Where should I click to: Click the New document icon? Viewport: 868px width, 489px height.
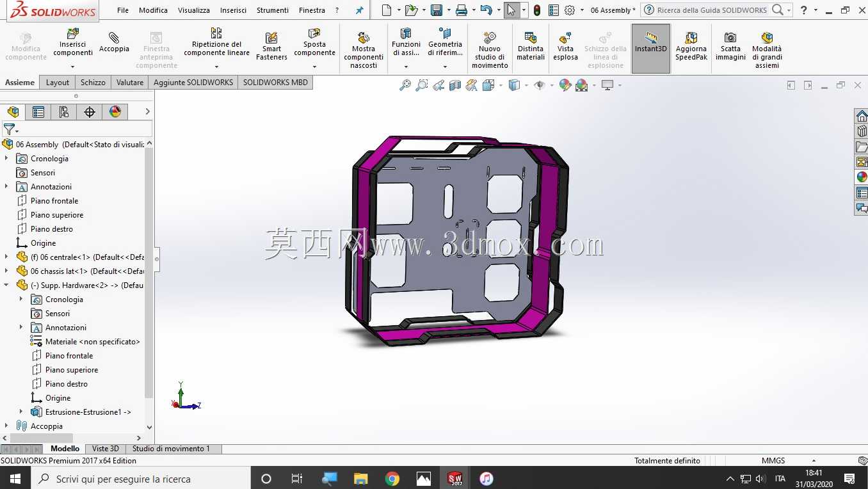(x=386, y=10)
